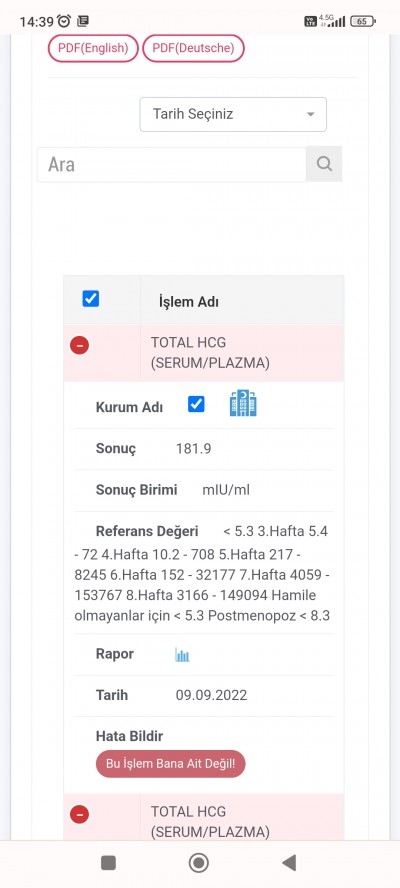The width and height of the screenshot is (400, 888).
Task: Open the Tarih Seçiniz dropdown
Action: [233, 114]
